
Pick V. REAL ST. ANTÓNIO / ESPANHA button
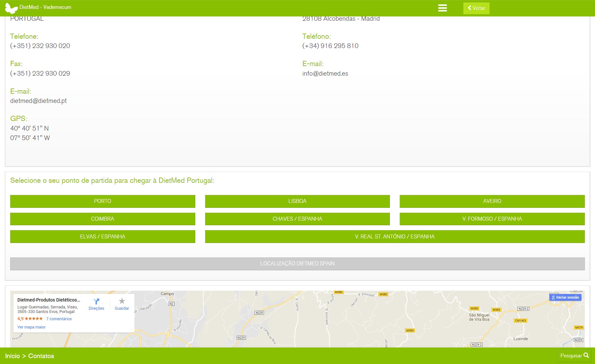tap(395, 237)
